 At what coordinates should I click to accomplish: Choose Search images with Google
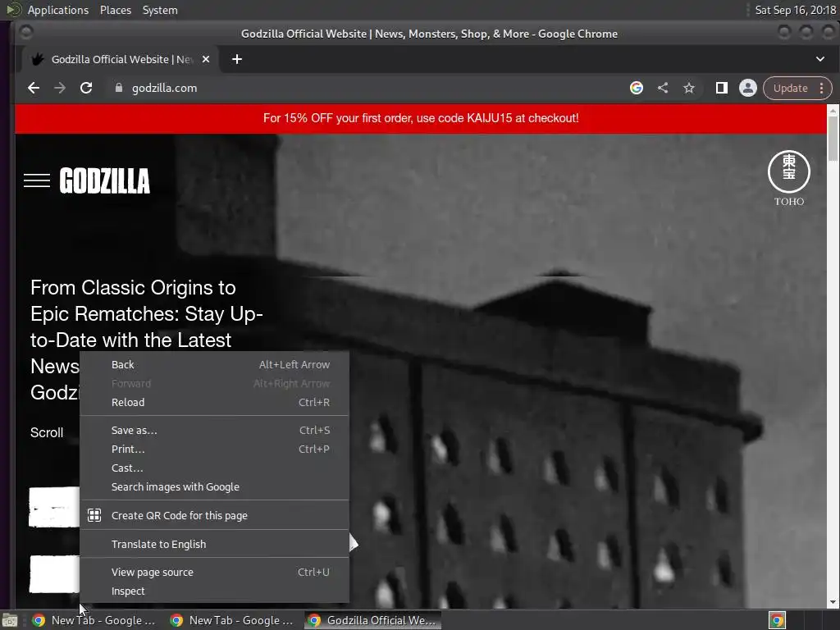point(214,487)
